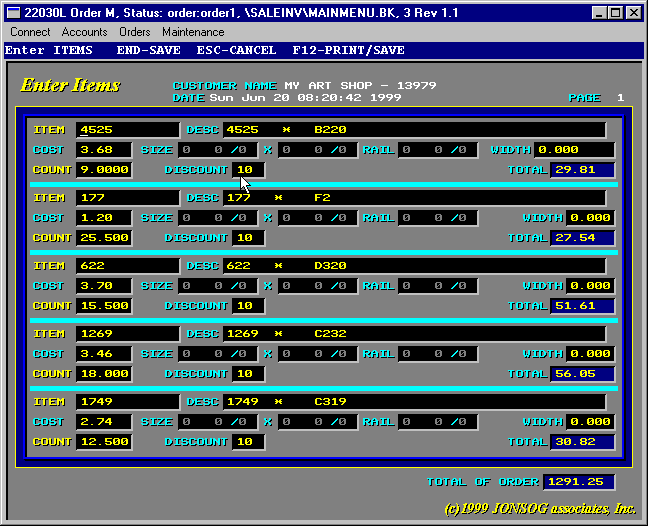Click the COUNT field showing 25.500

click(x=104, y=238)
